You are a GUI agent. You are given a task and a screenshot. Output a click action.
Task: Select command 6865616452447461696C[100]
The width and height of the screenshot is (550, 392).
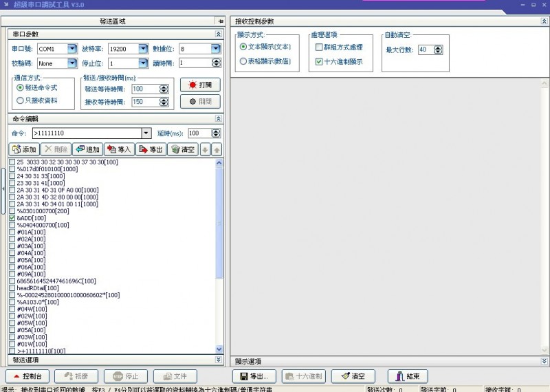pos(56,281)
